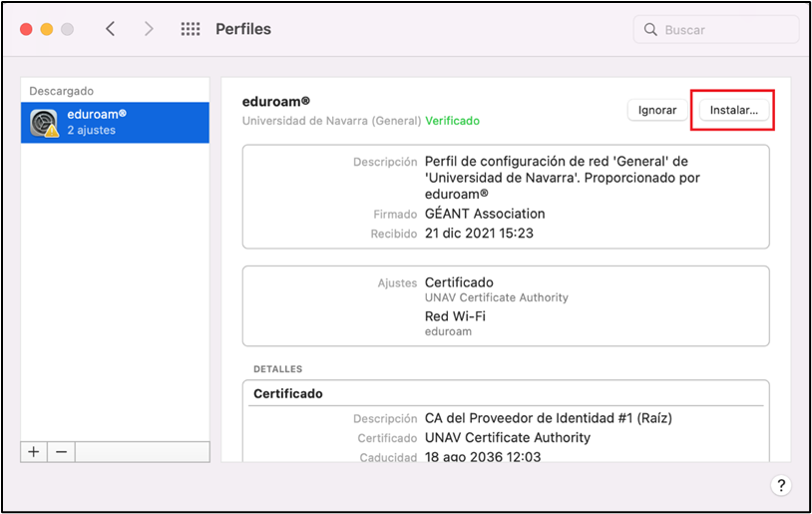Click the Certificado heading under Detalles
The image size is (812, 514).
pos(288,393)
